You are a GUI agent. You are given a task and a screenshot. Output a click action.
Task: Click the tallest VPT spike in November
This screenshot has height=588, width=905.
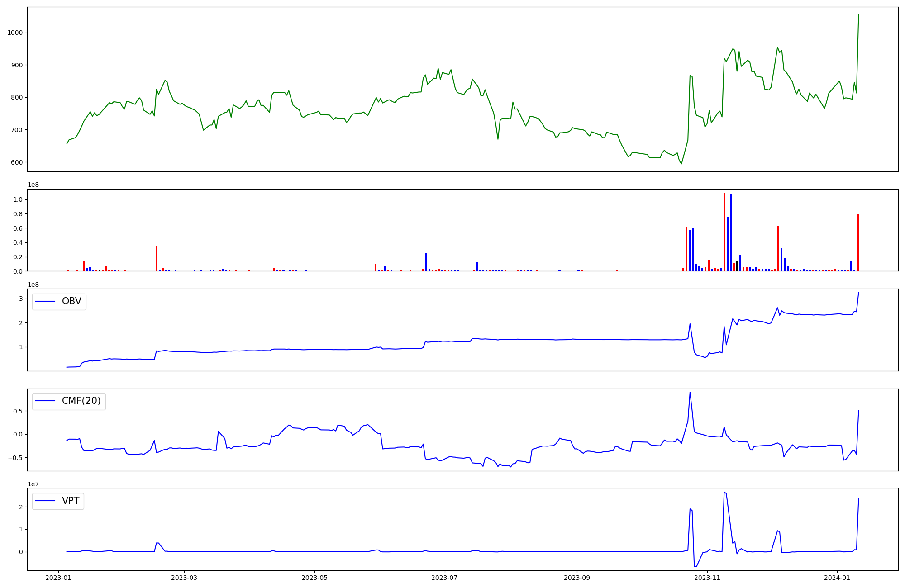pos(724,492)
